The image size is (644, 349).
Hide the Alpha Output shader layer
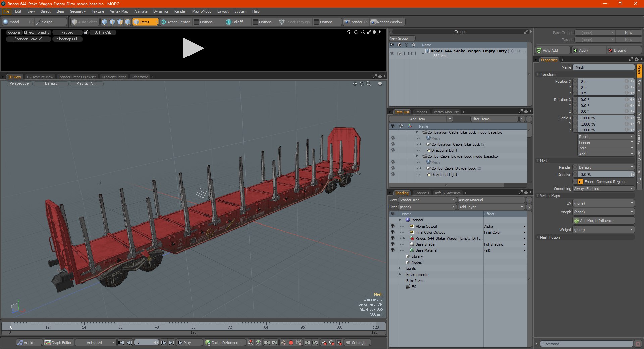tap(392, 226)
